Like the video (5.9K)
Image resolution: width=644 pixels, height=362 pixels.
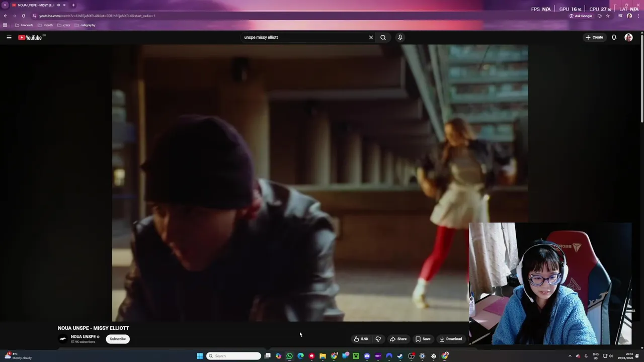361,339
